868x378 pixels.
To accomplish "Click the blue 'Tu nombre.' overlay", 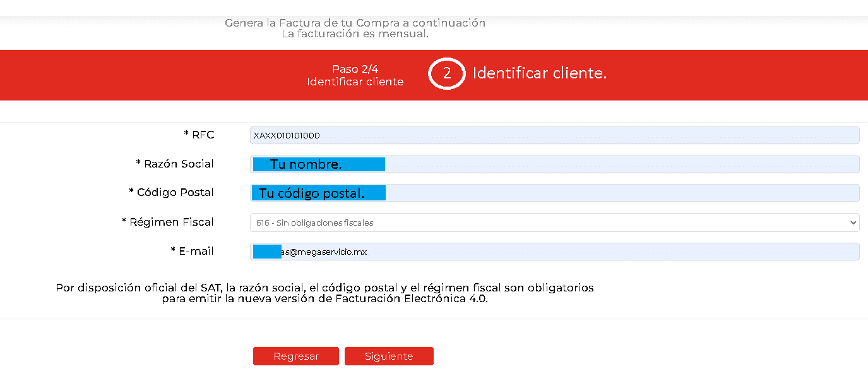I will pos(319,164).
